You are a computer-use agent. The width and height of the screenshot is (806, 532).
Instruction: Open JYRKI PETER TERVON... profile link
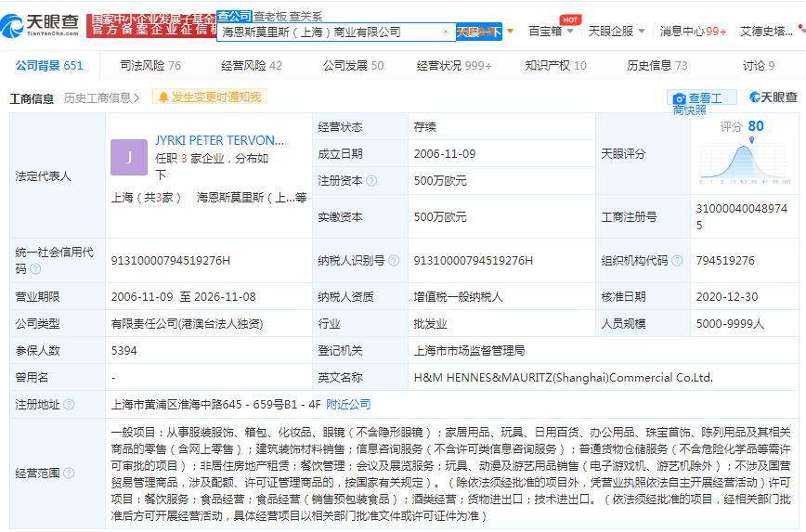pos(219,140)
